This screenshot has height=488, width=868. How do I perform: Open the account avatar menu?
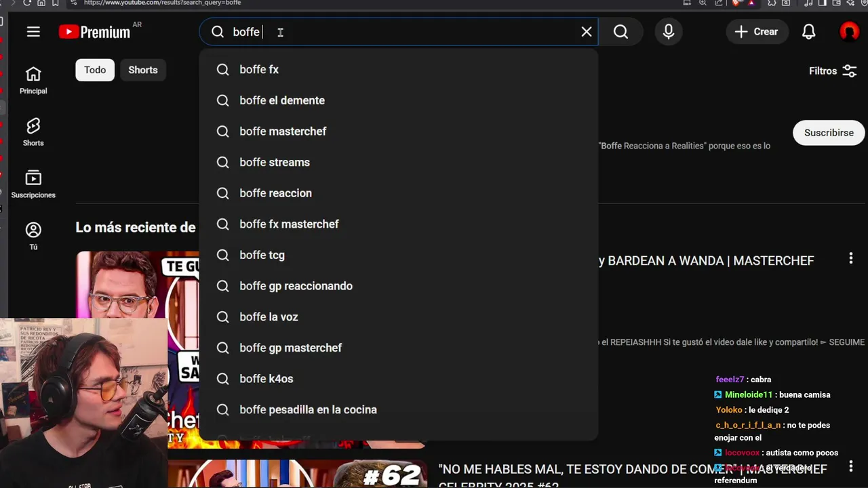[x=849, y=32]
